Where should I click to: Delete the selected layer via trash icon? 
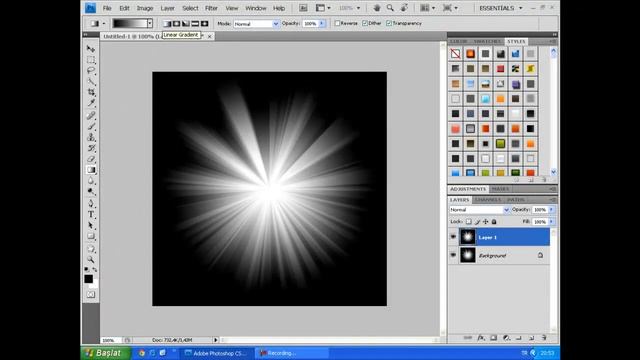click(x=544, y=338)
